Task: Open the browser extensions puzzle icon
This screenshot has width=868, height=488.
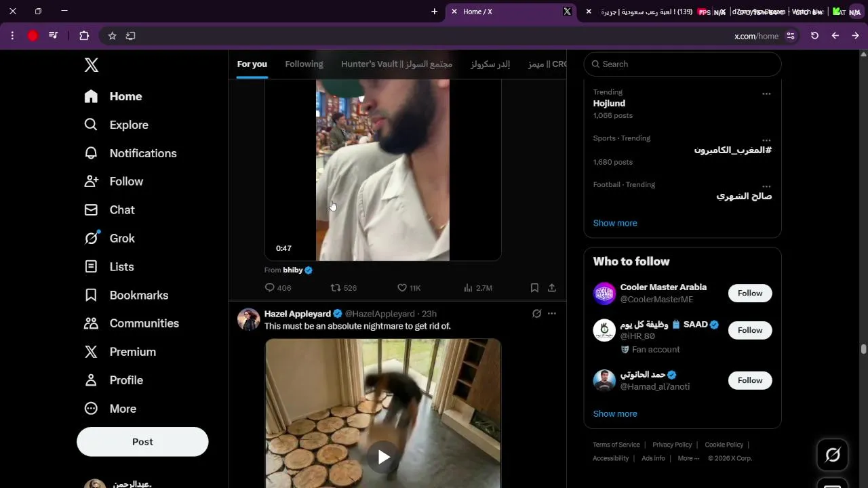Action: pyautogui.click(x=84, y=36)
